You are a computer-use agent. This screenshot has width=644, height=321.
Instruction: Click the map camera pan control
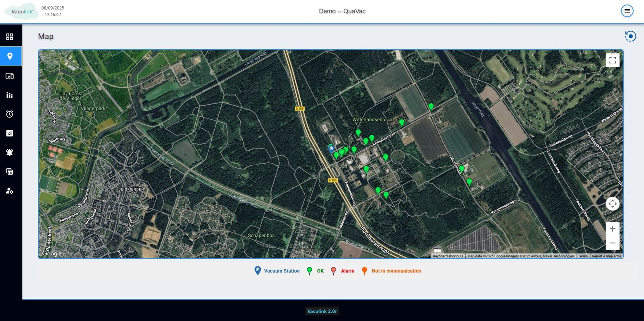[612, 204]
